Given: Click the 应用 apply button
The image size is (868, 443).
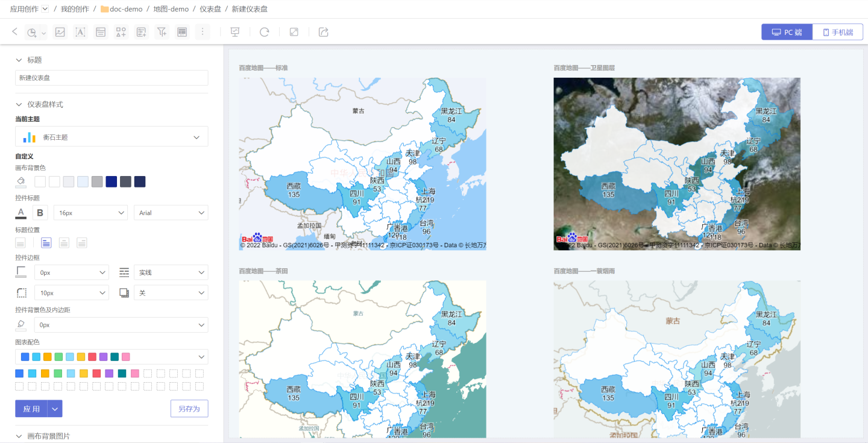Looking at the screenshot, I should (31, 409).
